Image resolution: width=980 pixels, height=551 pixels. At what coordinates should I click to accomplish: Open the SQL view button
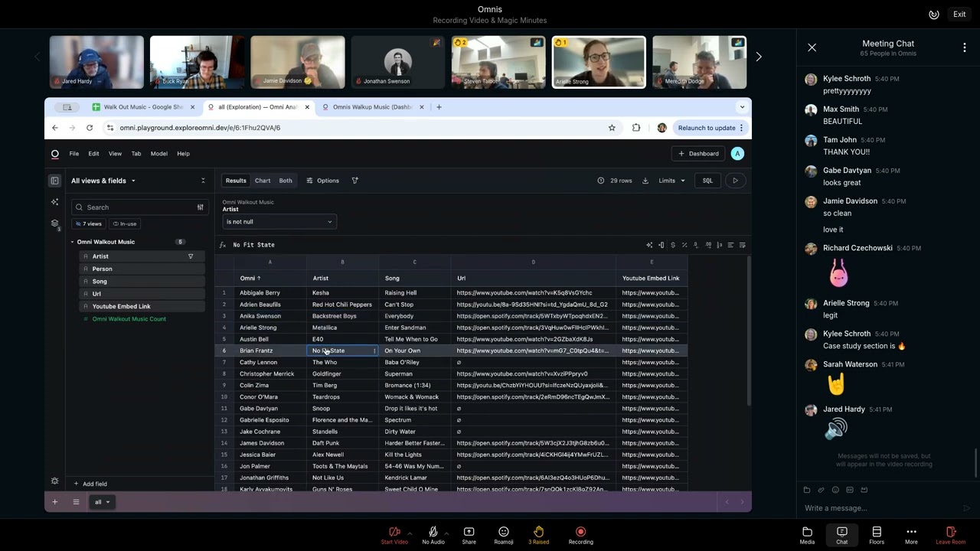tap(707, 181)
